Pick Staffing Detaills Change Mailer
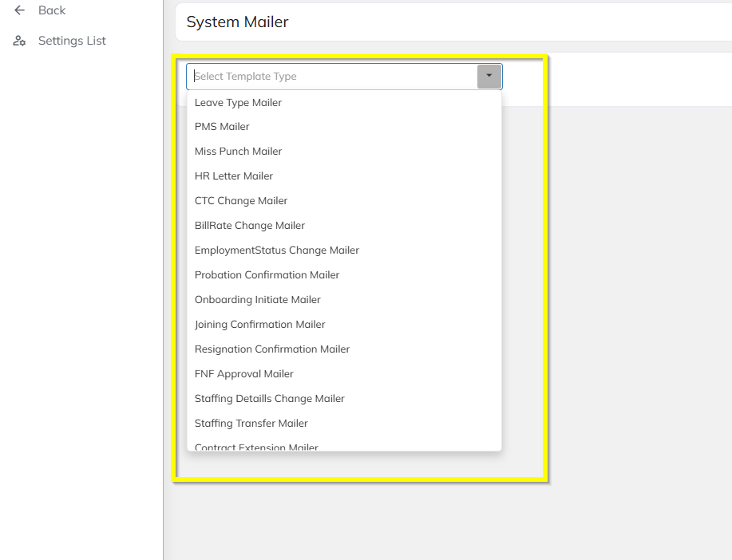The height and width of the screenshot is (560, 732). [x=344, y=399]
